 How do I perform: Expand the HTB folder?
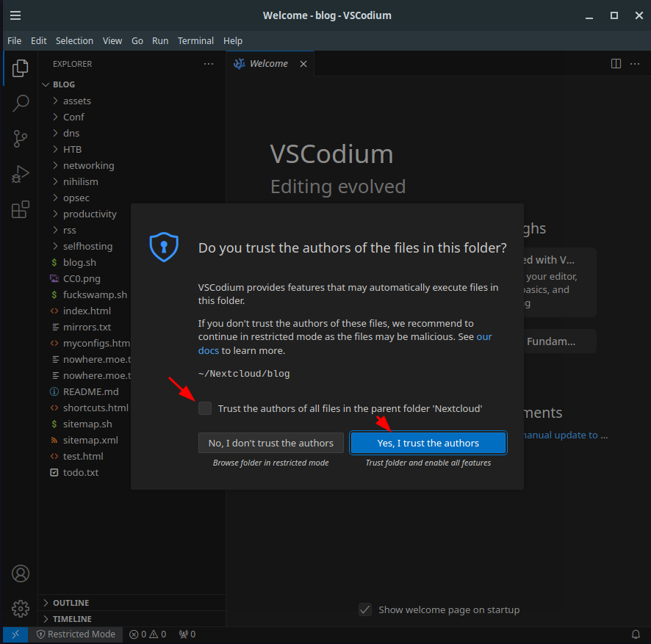tap(55, 149)
